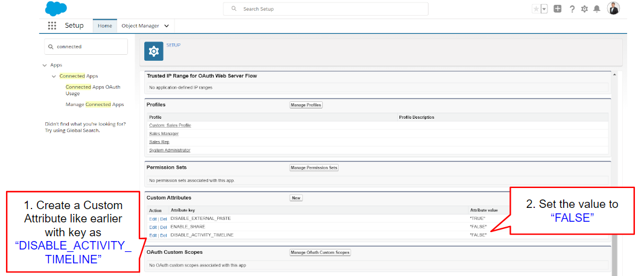This screenshot has height=276, width=644.
Task: Click the Trusted IP Range section heading
Action: point(202,76)
